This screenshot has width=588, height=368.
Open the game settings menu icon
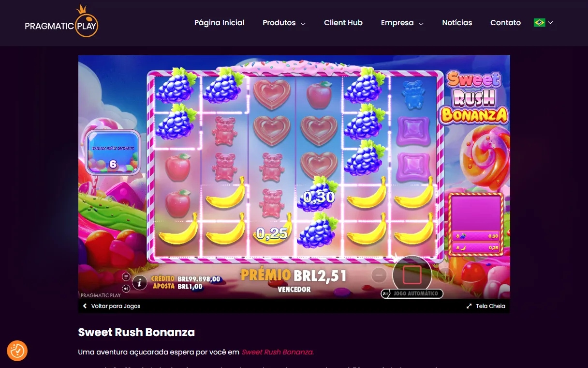(x=126, y=277)
